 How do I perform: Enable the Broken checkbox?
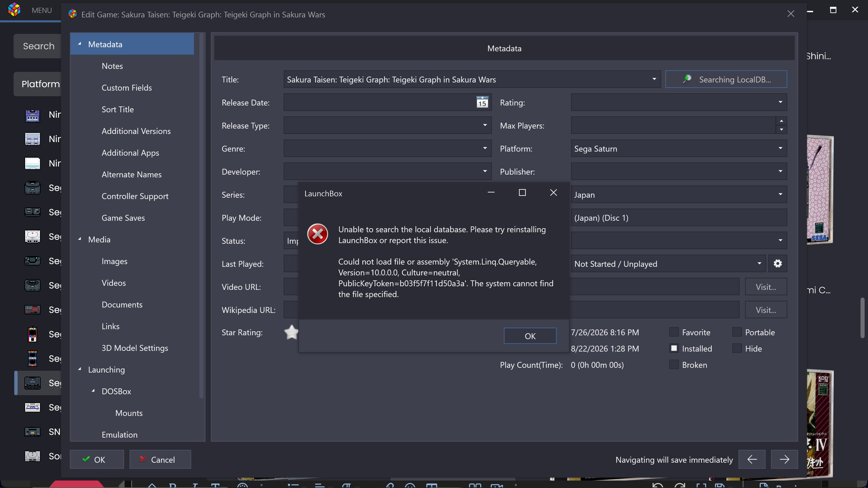coord(674,364)
